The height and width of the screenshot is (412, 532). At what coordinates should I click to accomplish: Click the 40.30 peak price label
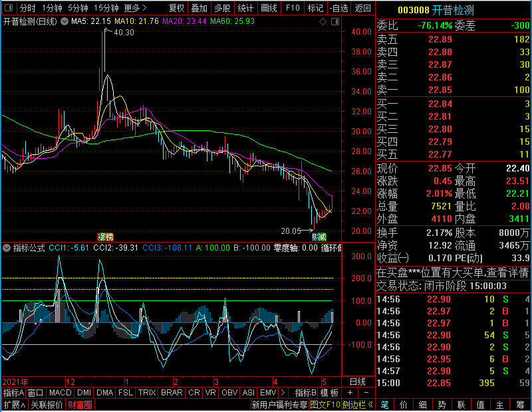tap(124, 32)
